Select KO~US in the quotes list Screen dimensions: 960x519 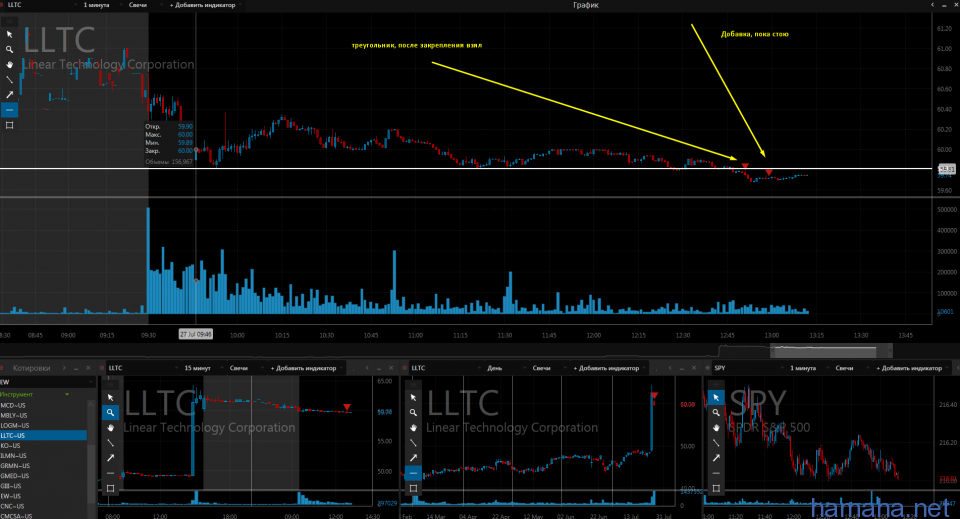point(43,446)
